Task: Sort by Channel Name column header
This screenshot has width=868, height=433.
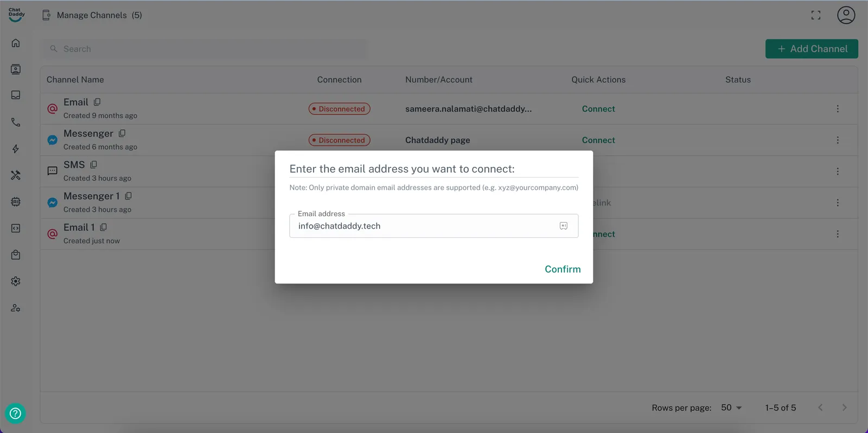Action: click(75, 80)
